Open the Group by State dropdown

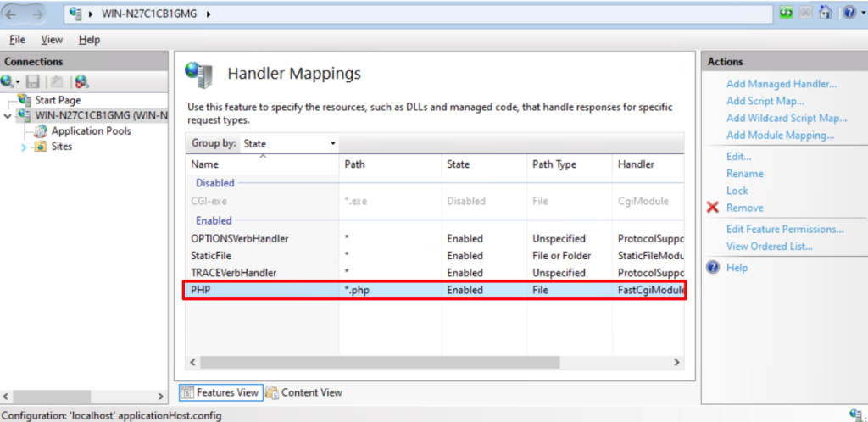click(289, 143)
